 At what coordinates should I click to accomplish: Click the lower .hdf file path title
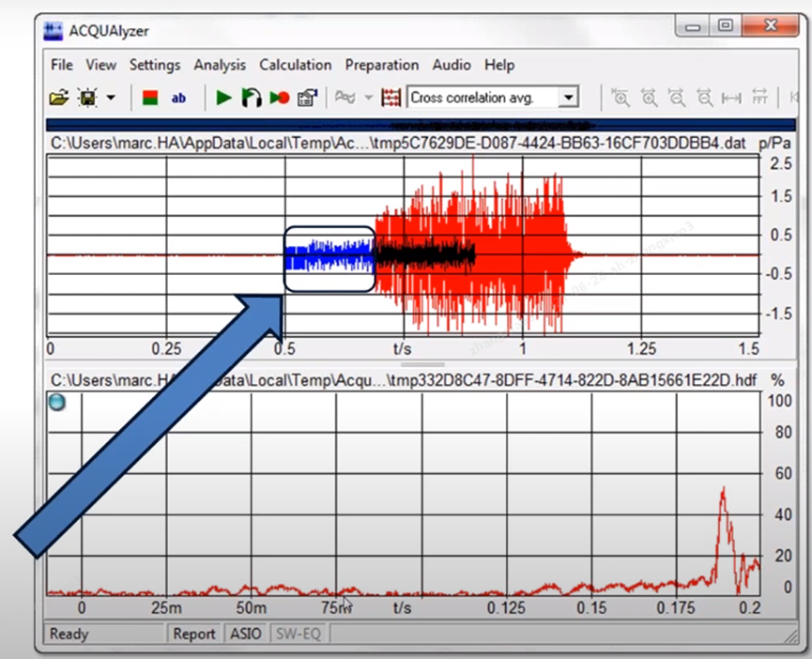click(404, 380)
